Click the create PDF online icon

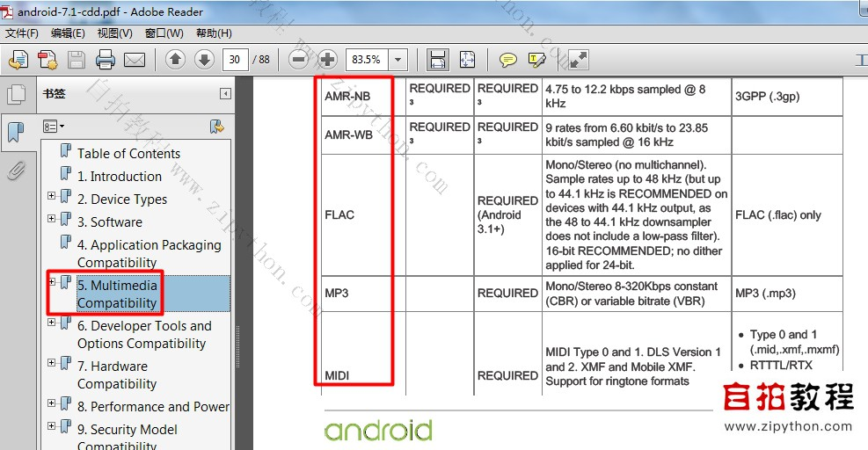(x=47, y=59)
